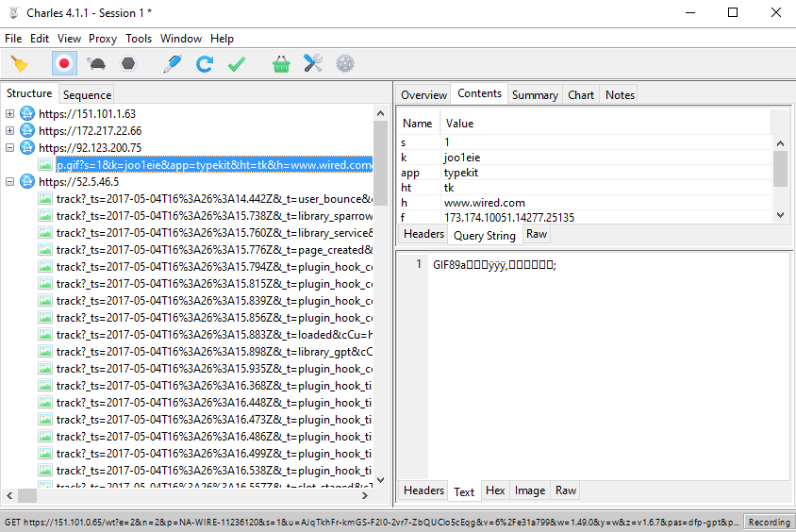Viewport: 796px width, 532px height.
Task: Toggle throttling with the turtle icon
Action: tap(96, 64)
